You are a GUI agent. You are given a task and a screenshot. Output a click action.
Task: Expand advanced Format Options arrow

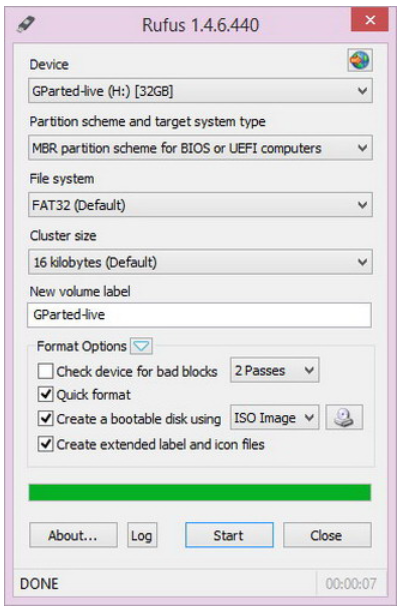pyautogui.click(x=141, y=346)
